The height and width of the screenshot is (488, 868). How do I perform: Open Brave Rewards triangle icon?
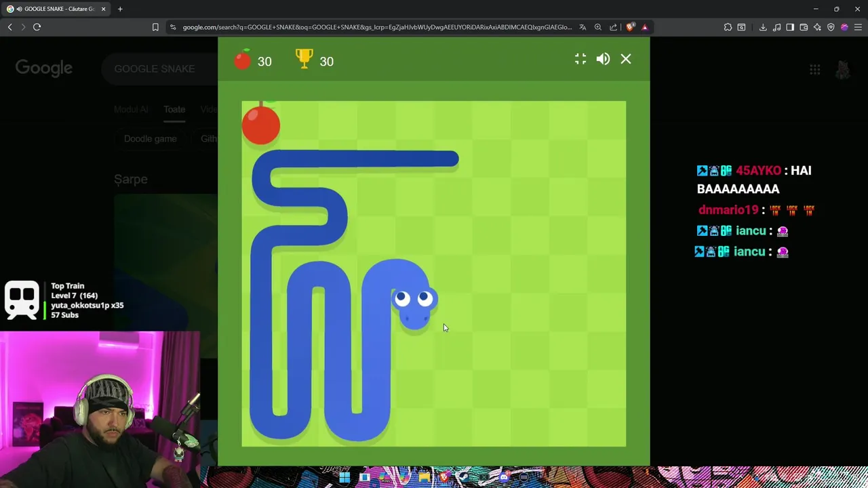pyautogui.click(x=644, y=27)
